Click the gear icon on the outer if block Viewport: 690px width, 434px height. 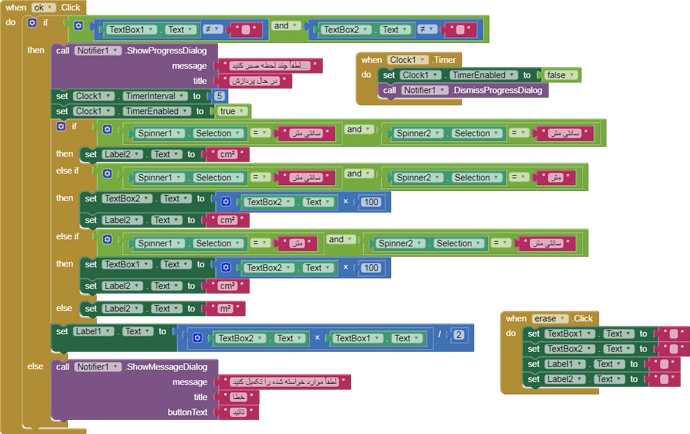[32, 22]
